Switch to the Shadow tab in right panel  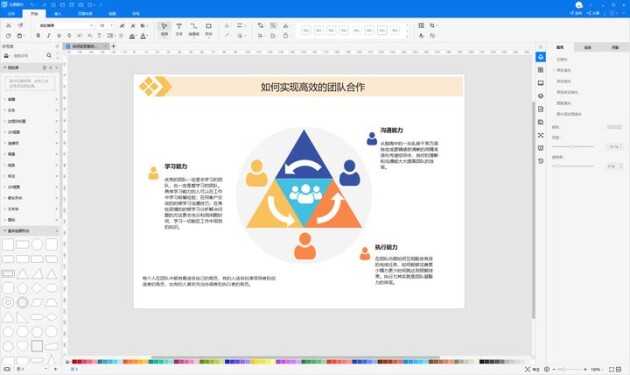(x=615, y=47)
